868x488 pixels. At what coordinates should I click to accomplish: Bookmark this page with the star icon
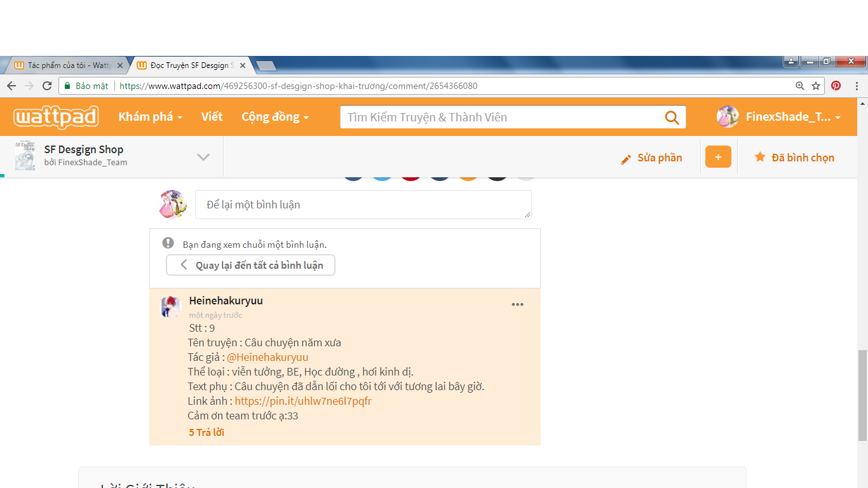click(x=816, y=86)
